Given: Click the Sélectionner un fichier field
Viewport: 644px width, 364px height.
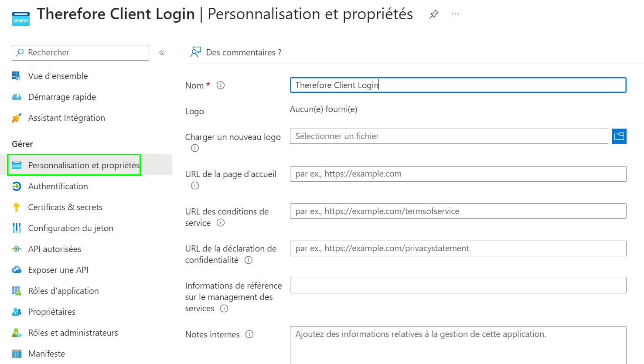Looking at the screenshot, I should pyautogui.click(x=449, y=136).
